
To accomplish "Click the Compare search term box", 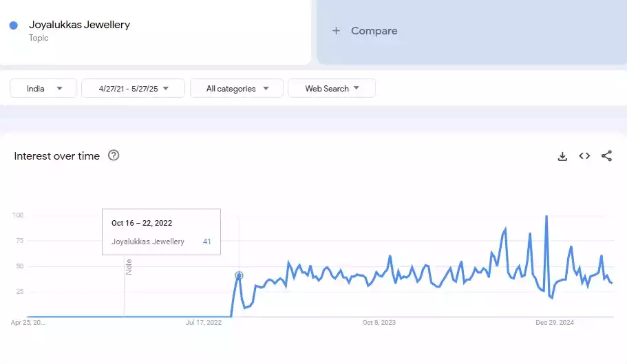I will (472, 32).
